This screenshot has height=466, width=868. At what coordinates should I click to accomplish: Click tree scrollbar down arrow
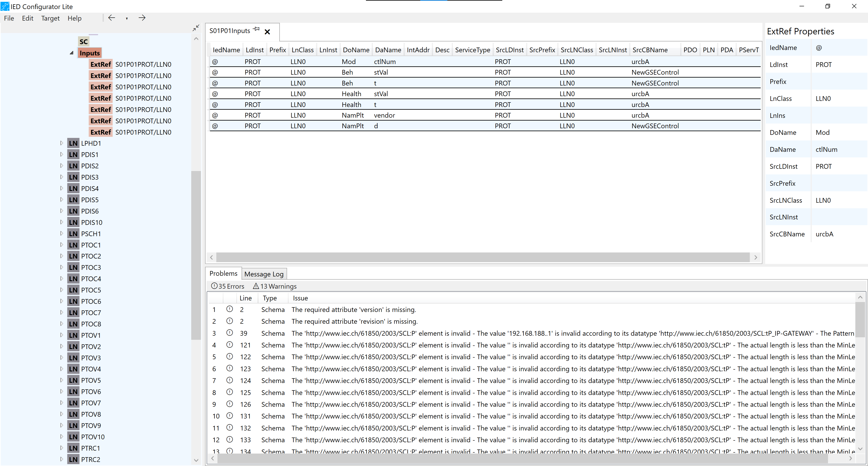click(196, 460)
